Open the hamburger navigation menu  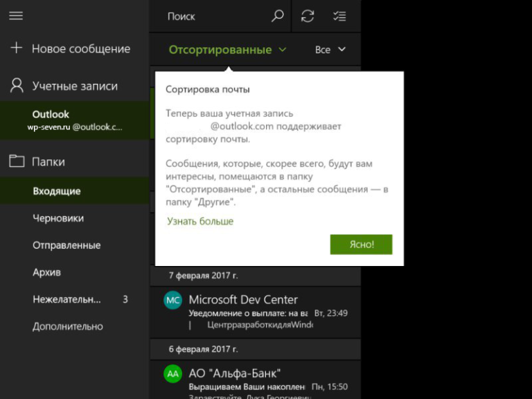pyautogui.click(x=16, y=16)
